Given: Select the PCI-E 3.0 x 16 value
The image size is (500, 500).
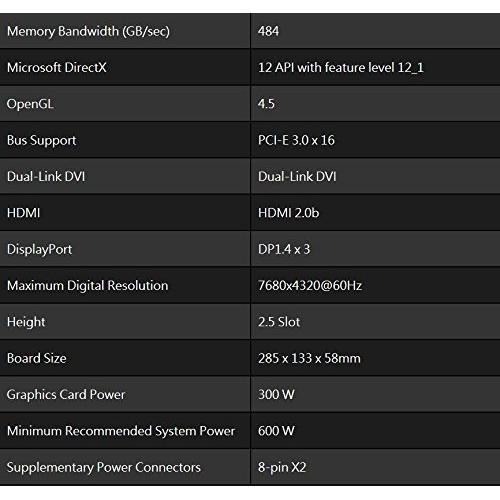Looking at the screenshot, I should pyautogui.click(x=296, y=140).
